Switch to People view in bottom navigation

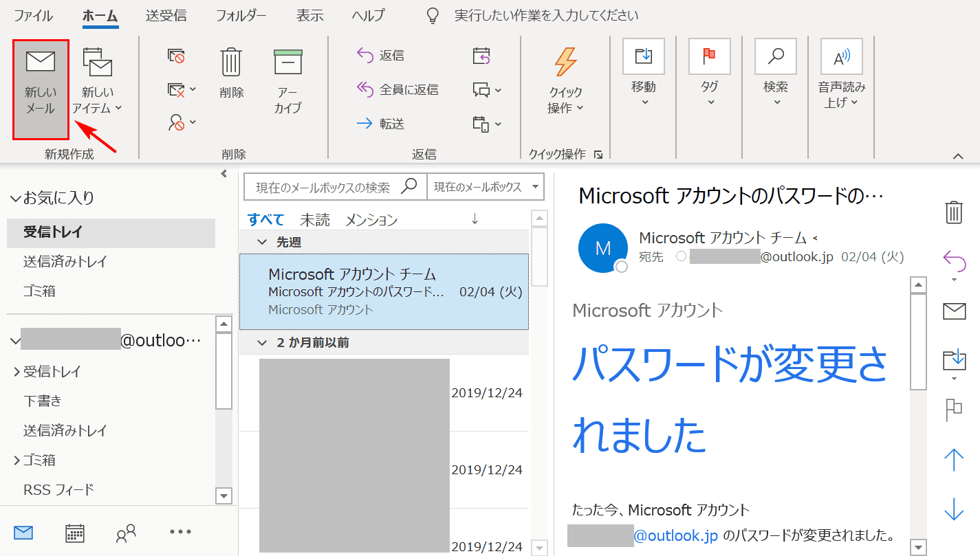[127, 532]
